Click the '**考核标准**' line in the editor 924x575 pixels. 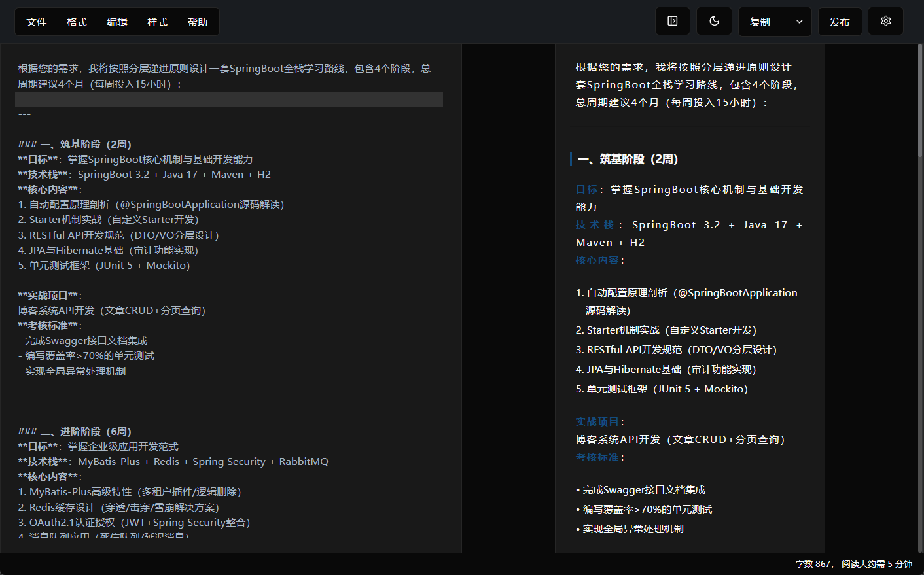tap(49, 326)
